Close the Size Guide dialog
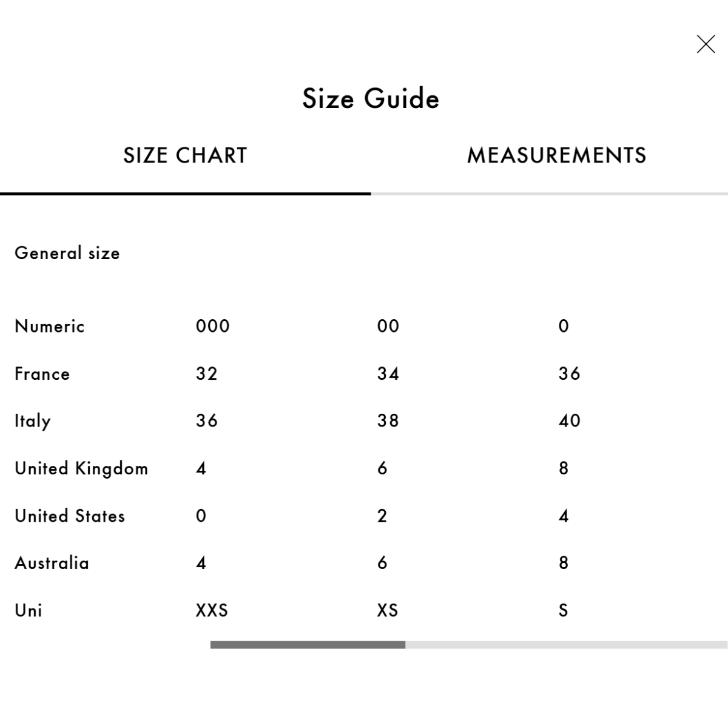The image size is (728, 728). pyautogui.click(x=706, y=44)
